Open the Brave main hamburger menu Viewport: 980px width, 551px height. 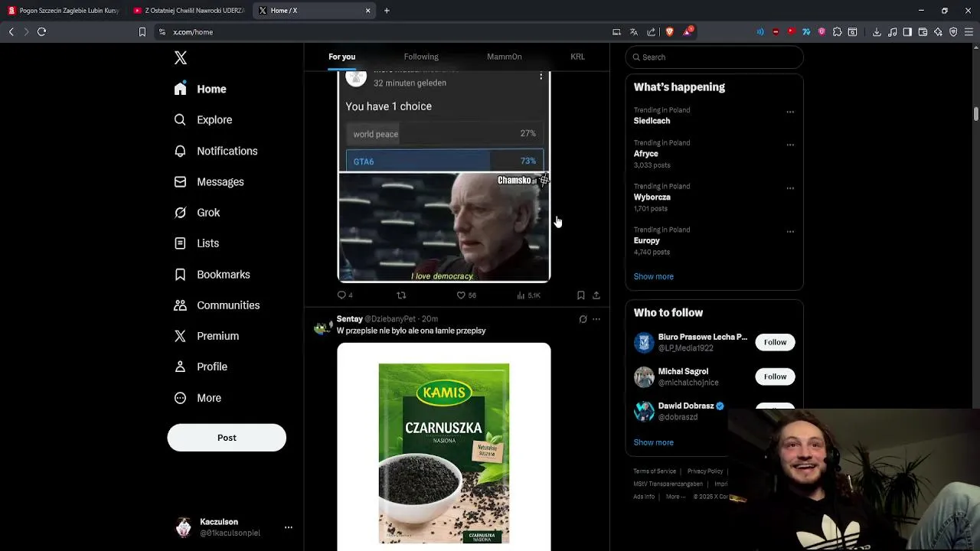[969, 31]
